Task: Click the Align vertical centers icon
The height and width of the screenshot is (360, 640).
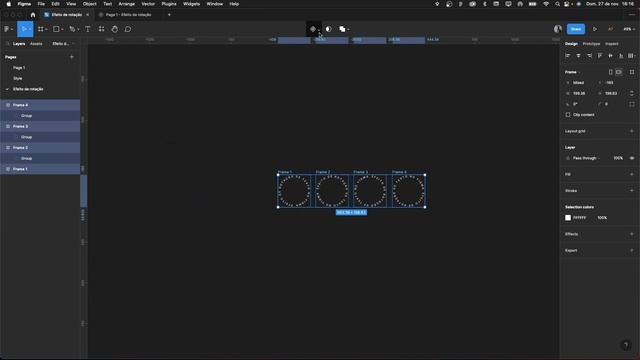Action: [x=610, y=56]
